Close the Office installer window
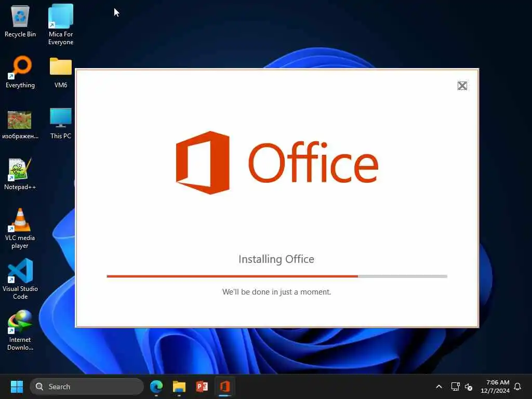This screenshot has width=532, height=399. (x=462, y=86)
